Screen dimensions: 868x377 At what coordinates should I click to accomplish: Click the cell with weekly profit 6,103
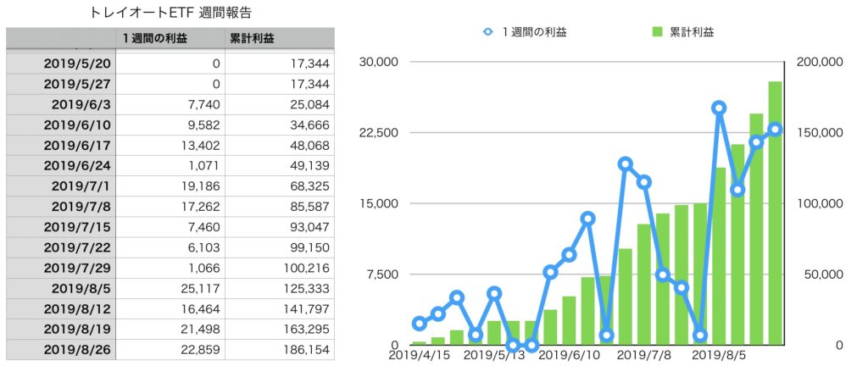point(170,248)
